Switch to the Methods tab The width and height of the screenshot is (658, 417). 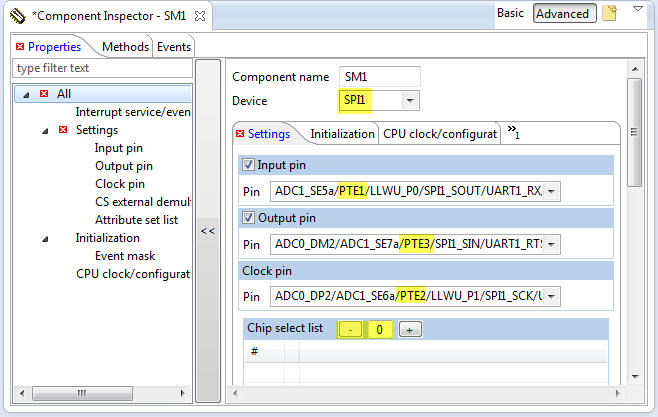pos(125,47)
